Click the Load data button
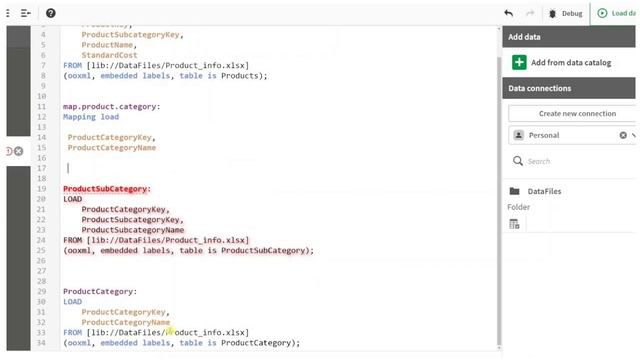The height and width of the screenshot is (360, 640). point(616,13)
